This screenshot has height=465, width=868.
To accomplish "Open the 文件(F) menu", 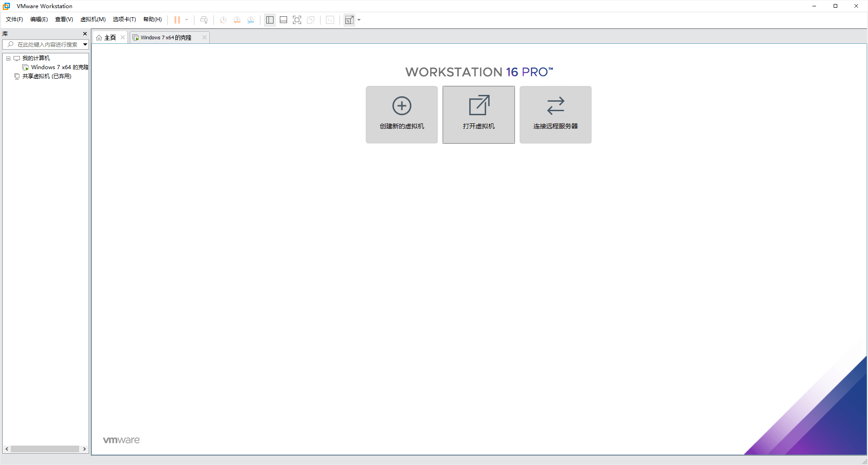I will [x=14, y=19].
